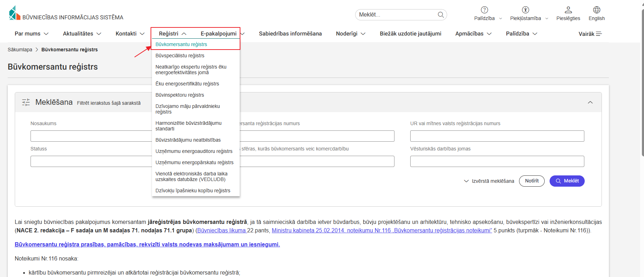Click the Statuss input field
The height and width of the screenshot is (277, 644).
[x=91, y=161]
